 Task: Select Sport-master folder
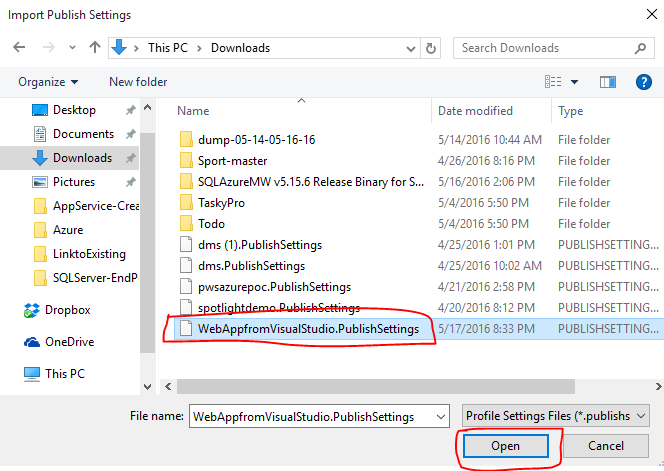coord(232,161)
